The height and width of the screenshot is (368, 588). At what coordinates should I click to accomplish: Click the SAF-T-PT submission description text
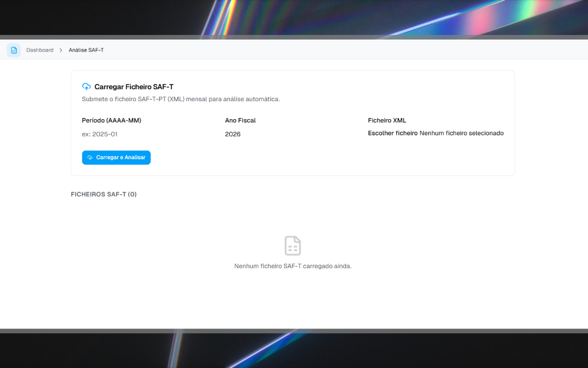(181, 99)
